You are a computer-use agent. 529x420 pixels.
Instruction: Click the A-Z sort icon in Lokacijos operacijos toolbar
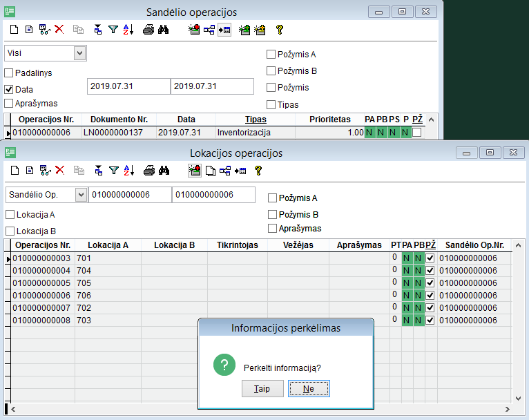coord(128,170)
